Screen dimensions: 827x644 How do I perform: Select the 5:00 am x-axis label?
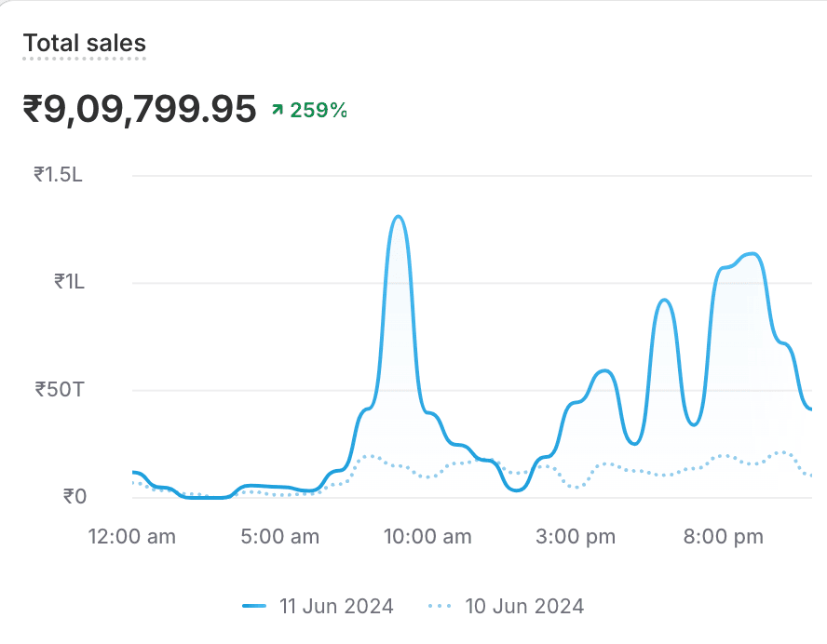pyautogui.click(x=279, y=536)
